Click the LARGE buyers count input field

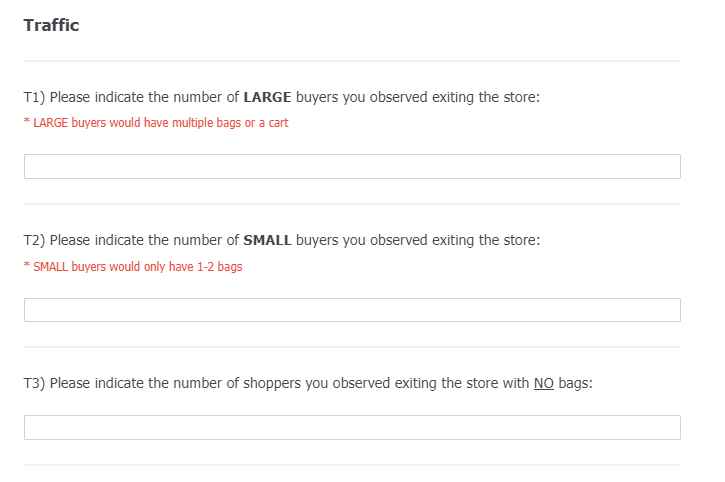click(352, 166)
